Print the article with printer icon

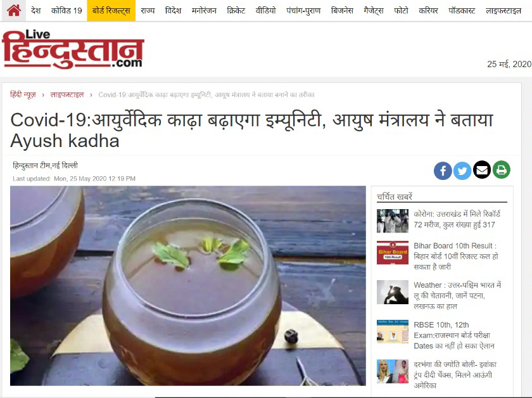(502, 170)
